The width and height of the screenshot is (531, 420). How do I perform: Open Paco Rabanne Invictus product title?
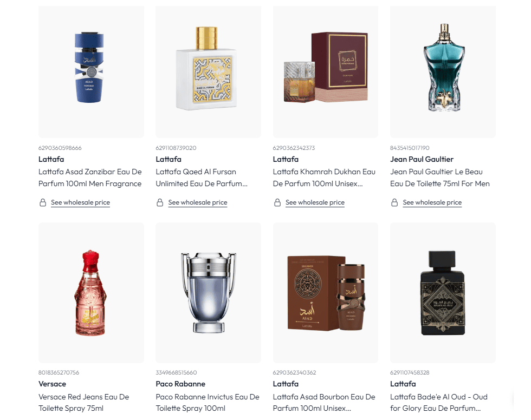tap(207, 403)
